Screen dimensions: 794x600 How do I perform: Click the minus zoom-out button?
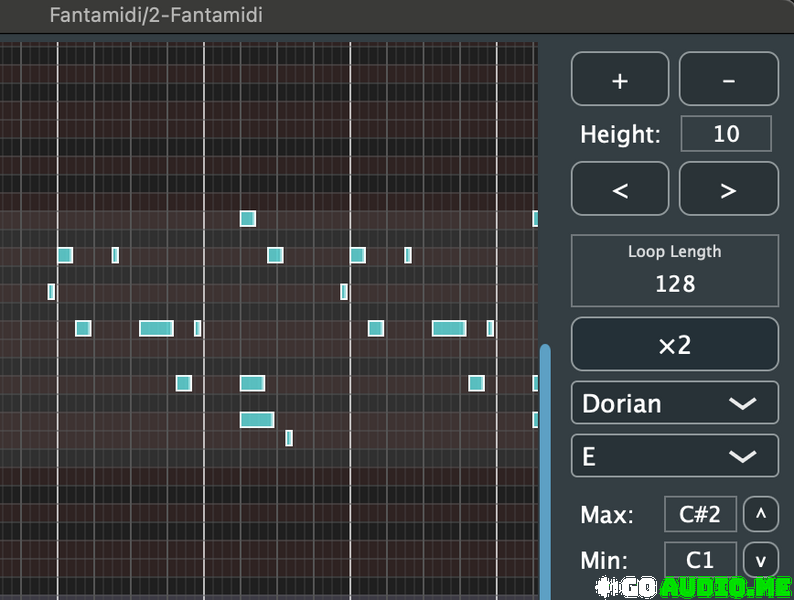pyautogui.click(x=728, y=80)
